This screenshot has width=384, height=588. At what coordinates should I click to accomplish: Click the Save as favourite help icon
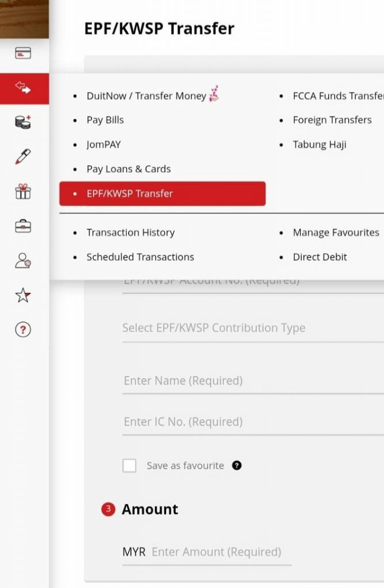coord(237,465)
